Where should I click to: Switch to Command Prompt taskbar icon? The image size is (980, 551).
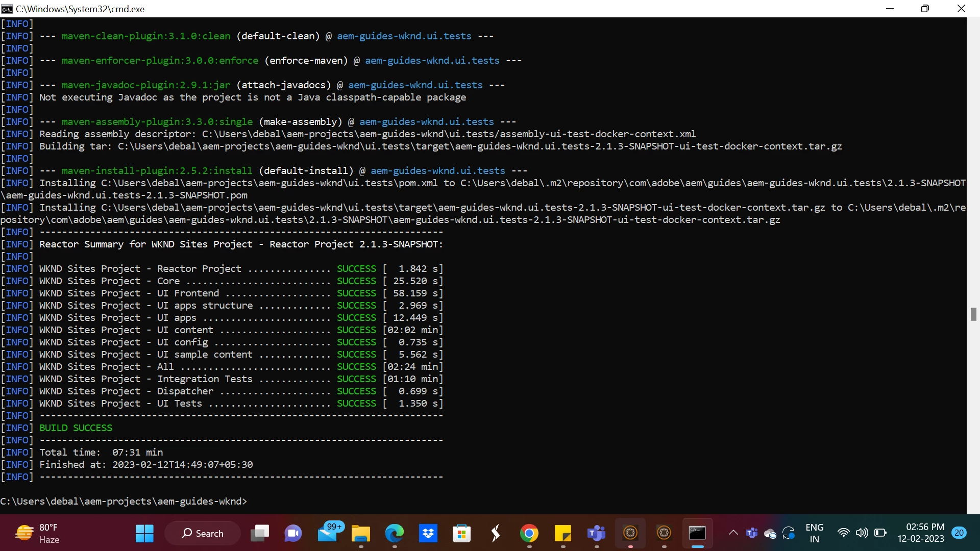coord(697,533)
